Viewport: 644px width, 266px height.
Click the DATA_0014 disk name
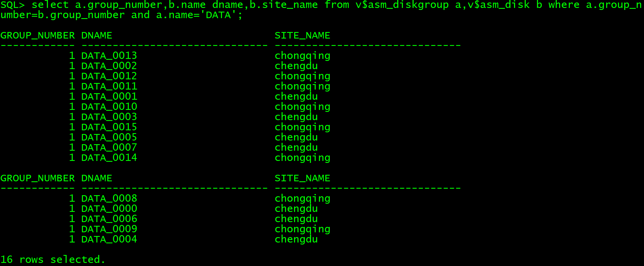(109, 158)
